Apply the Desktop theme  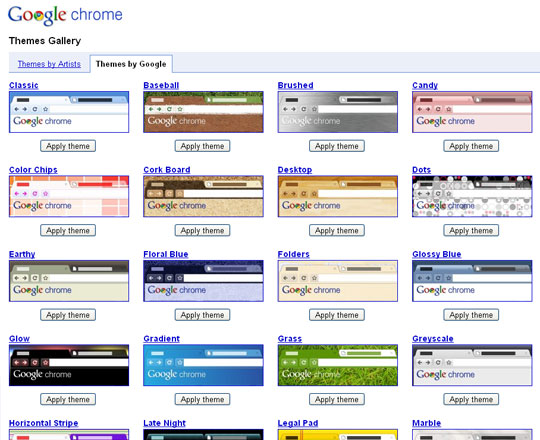(337, 230)
